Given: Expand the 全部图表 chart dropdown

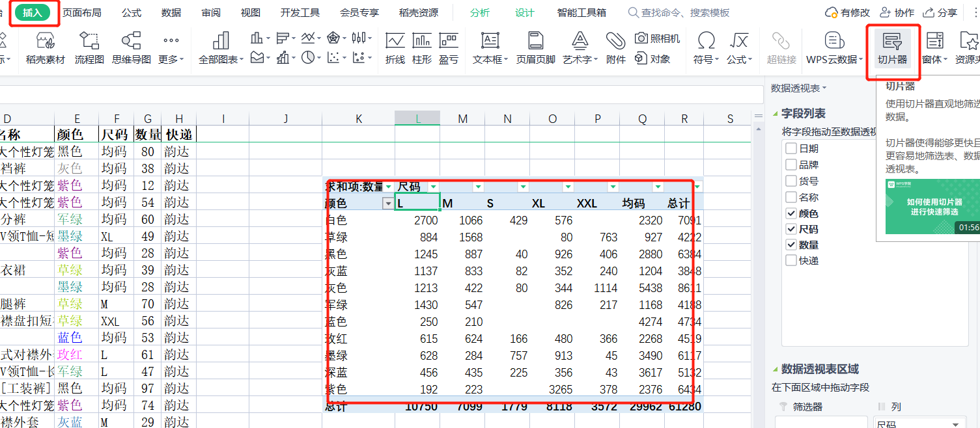Looking at the screenshot, I should (x=221, y=48).
